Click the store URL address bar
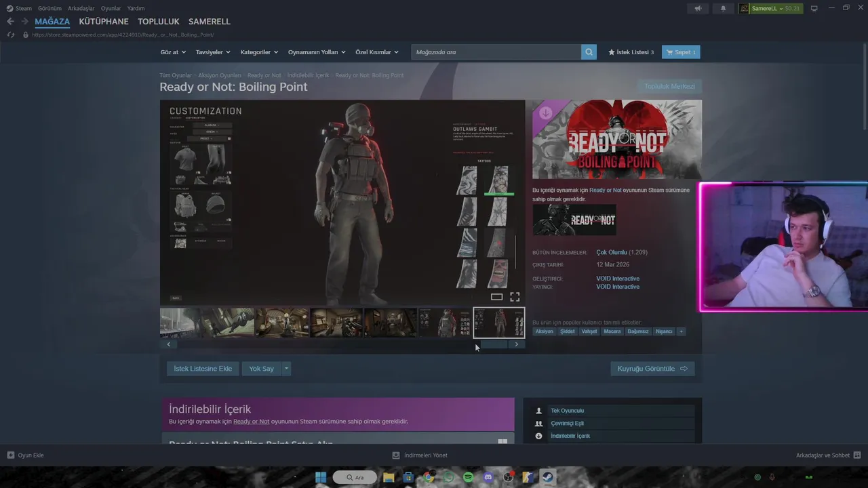Screen dimensions: 868x488 [x=122, y=35]
